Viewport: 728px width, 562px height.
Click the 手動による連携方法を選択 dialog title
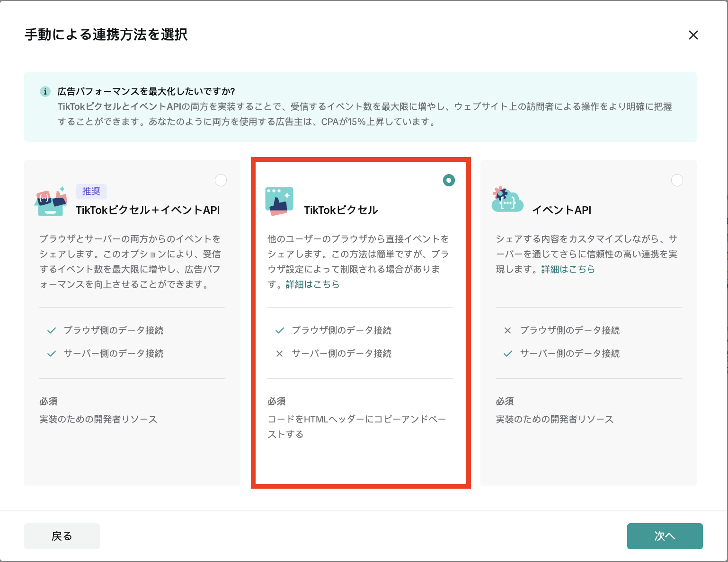106,35
